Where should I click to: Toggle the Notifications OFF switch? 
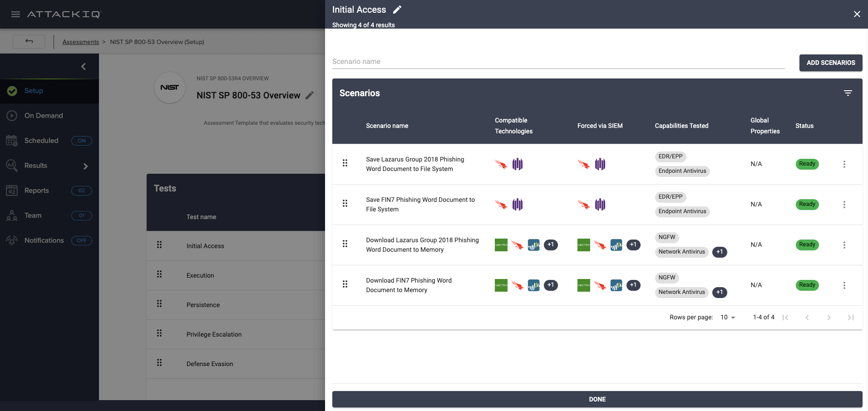pos(82,240)
